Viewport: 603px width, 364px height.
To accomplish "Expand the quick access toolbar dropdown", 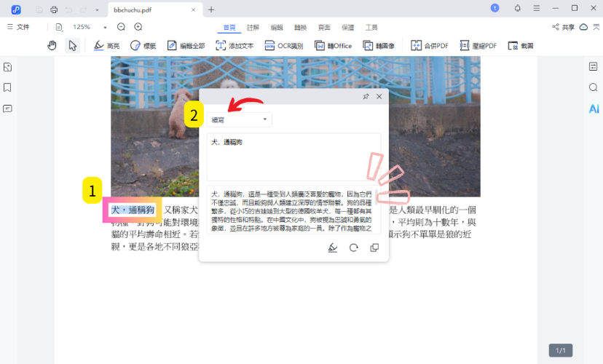I will (x=97, y=10).
